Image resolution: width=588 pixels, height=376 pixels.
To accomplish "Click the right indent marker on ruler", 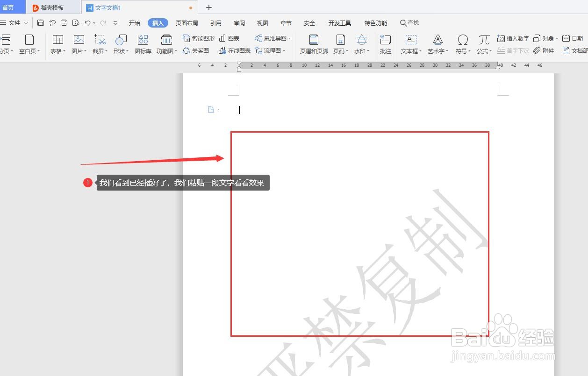I will (497, 67).
